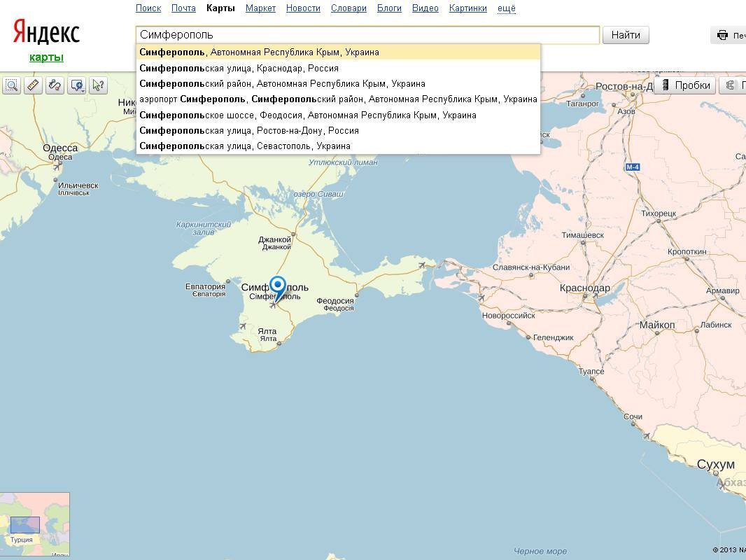This screenshot has height=560, width=746.
Task: Open the Новости tab
Action: (303, 8)
